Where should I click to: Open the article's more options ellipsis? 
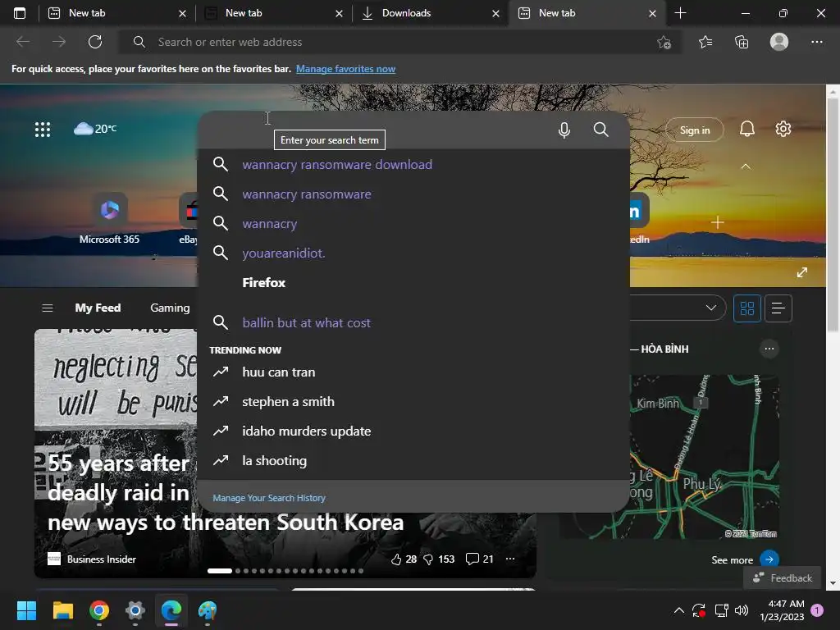[510, 559]
